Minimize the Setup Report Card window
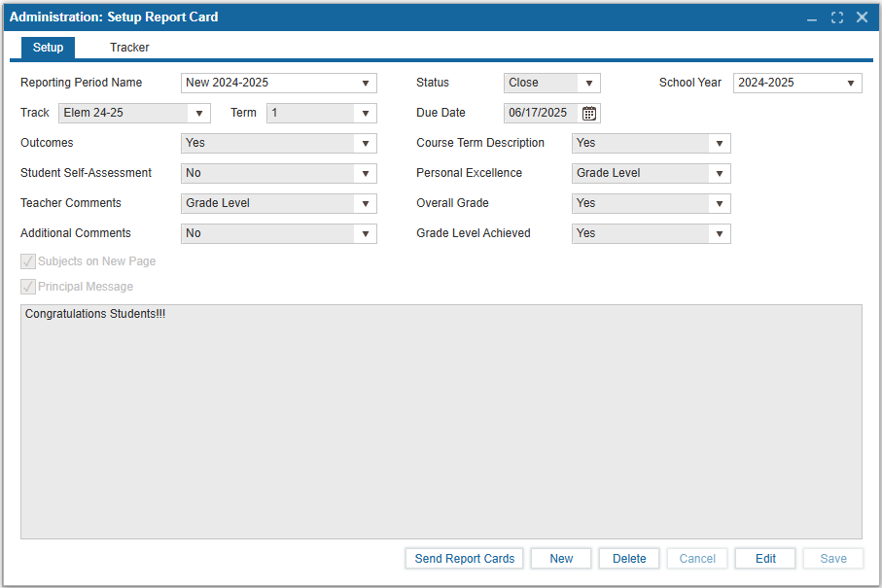This screenshot has height=588, width=882. click(812, 17)
